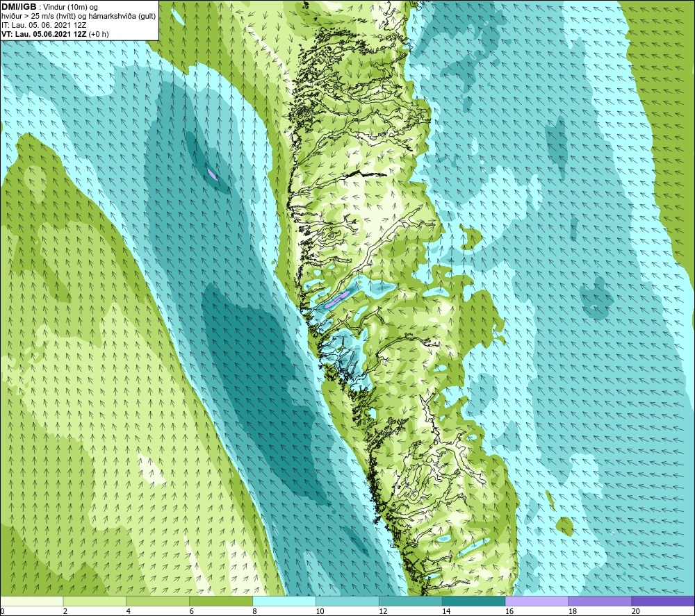The image size is (695, 616).
Task: Select the green 4–6 m/s legend swatch
Action: [x=158, y=601]
